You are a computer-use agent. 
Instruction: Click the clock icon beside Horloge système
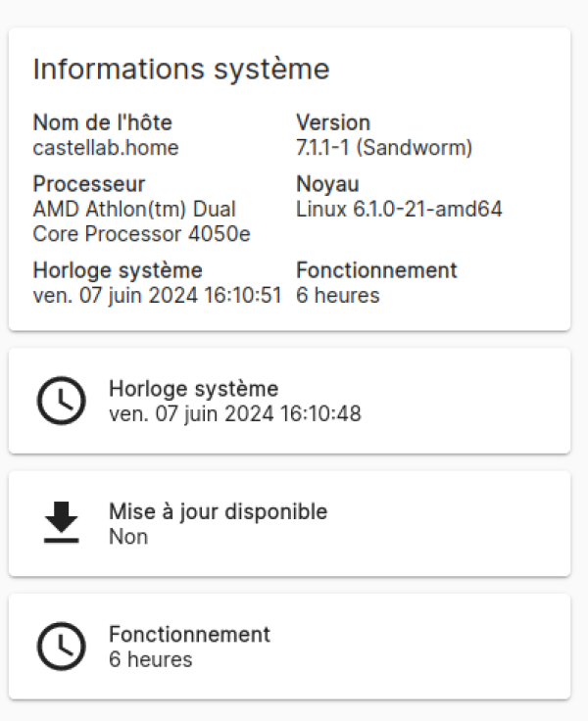61,401
